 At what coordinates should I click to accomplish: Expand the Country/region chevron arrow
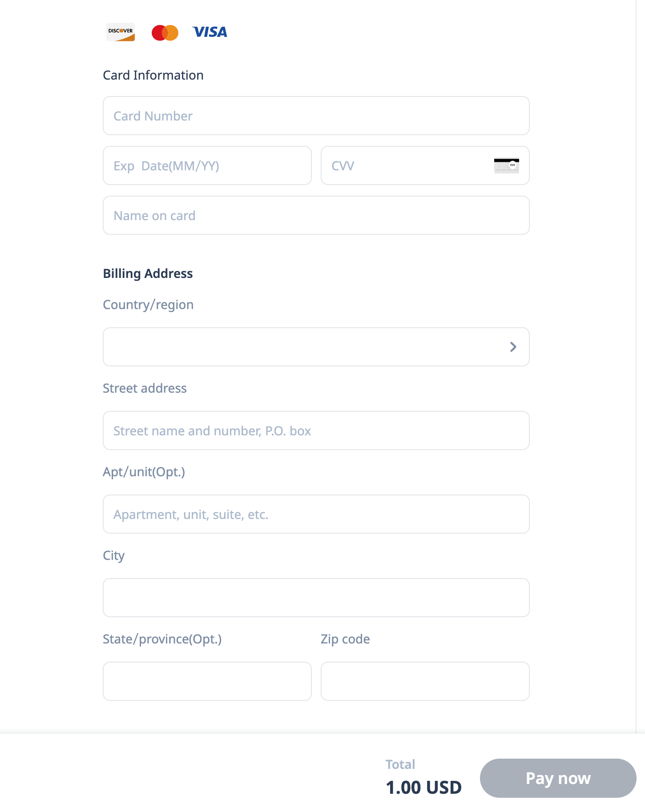point(513,347)
